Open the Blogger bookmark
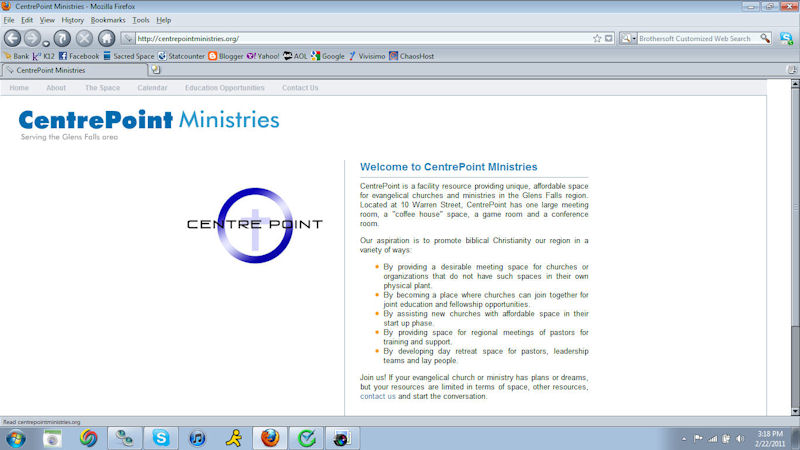Screen dimensions: 800x450 click(225, 56)
